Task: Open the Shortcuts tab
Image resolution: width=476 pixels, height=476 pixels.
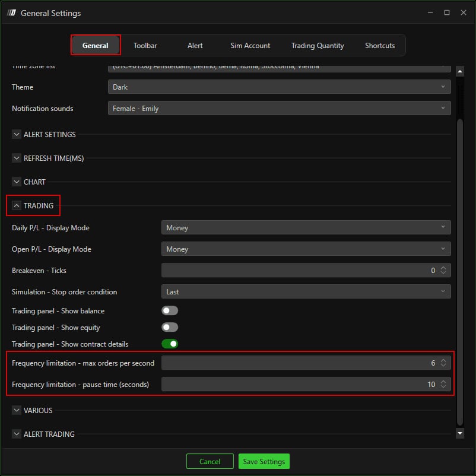Action: (x=380, y=46)
